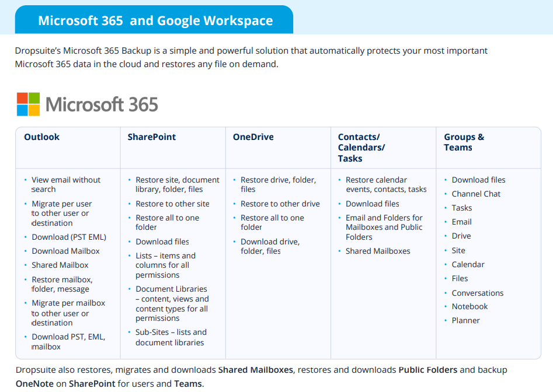
Task: Click 'Download files' in Groups & Teams
Action: tap(479, 180)
